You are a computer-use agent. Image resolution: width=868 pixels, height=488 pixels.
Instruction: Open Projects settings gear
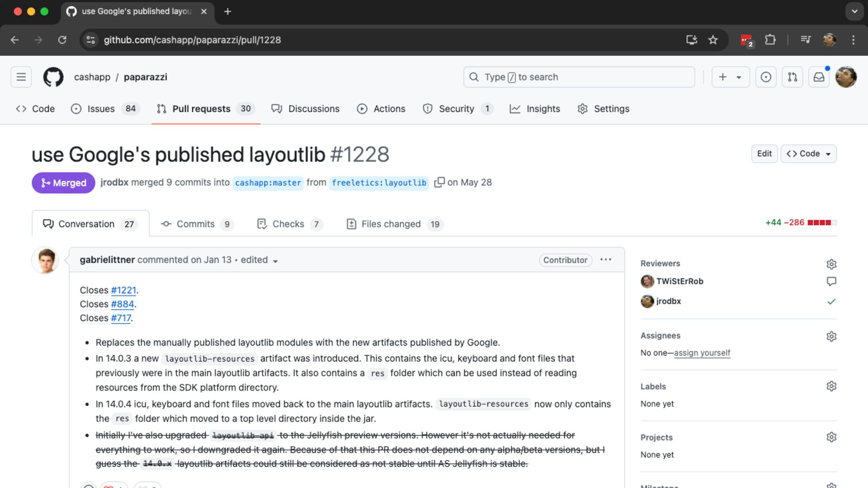tap(831, 437)
